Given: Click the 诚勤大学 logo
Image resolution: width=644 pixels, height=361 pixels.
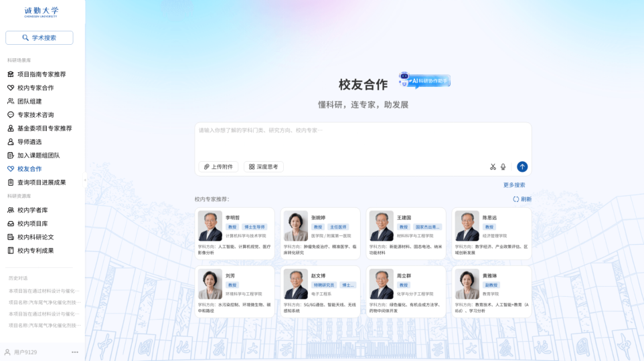Looking at the screenshot, I should coord(41,12).
